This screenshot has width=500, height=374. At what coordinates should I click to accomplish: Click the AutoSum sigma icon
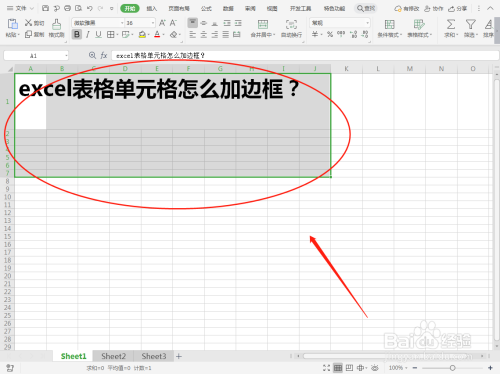(451, 24)
